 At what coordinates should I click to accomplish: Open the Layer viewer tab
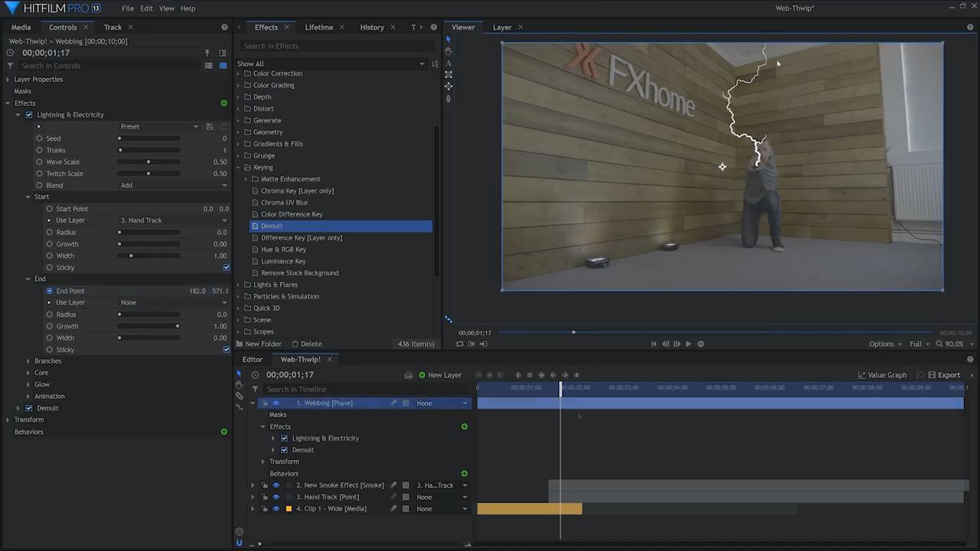(x=502, y=27)
